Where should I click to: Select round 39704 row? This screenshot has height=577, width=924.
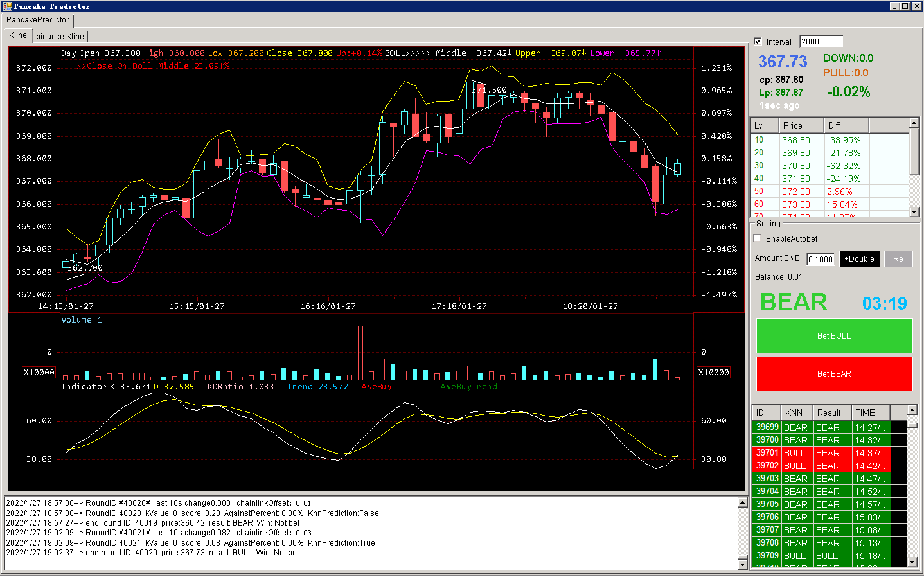point(830,492)
